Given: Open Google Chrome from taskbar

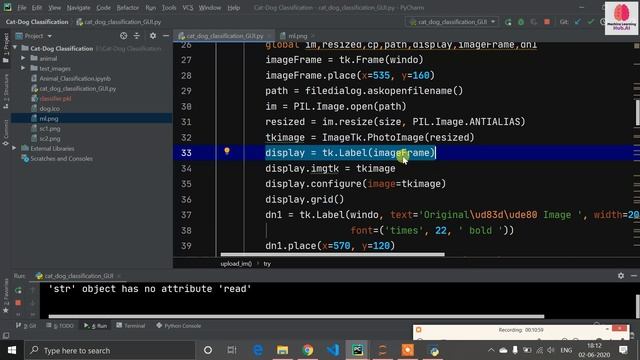Looking at the screenshot, I should [x=308, y=350].
